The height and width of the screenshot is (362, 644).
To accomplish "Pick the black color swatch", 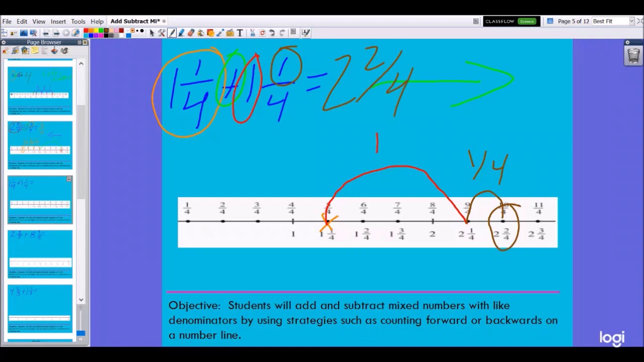I will point(106,35).
